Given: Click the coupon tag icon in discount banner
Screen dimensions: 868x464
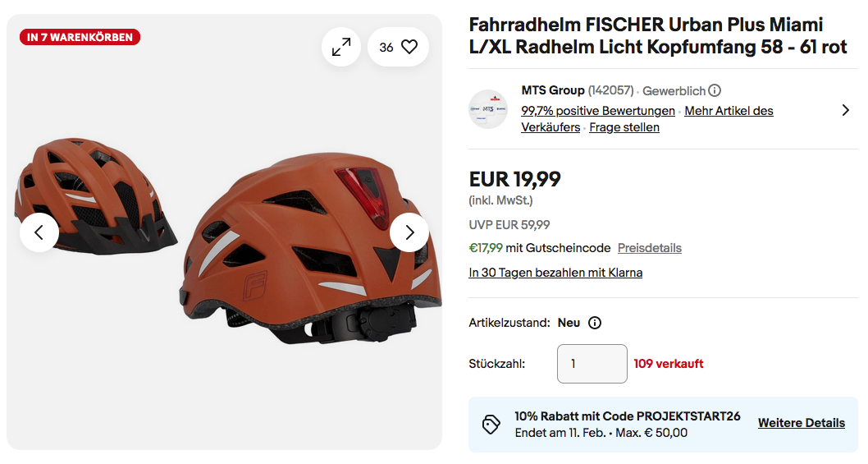Looking at the screenshot, I should pos(491,425).
